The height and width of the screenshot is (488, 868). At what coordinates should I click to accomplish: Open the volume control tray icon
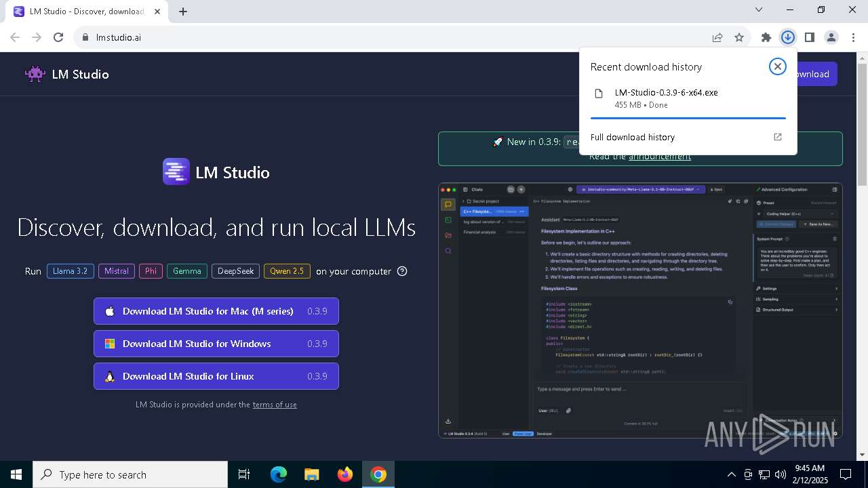click(x=781, y=474)
